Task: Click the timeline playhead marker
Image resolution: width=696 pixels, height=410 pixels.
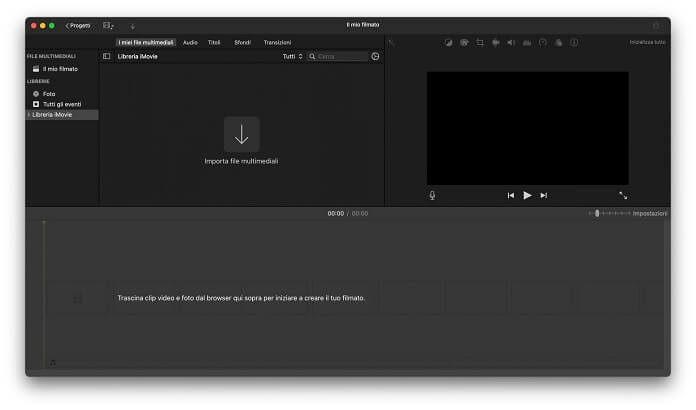Action: tap(44, 223)
